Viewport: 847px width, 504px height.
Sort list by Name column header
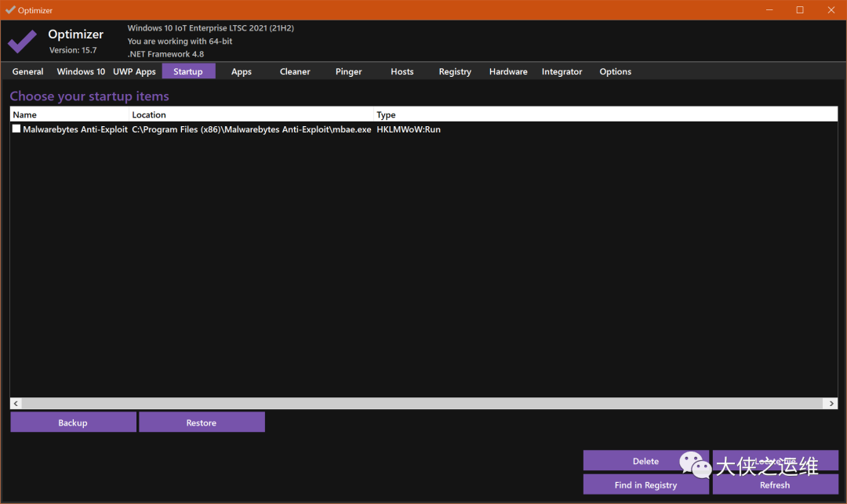(x=70, y=114)
